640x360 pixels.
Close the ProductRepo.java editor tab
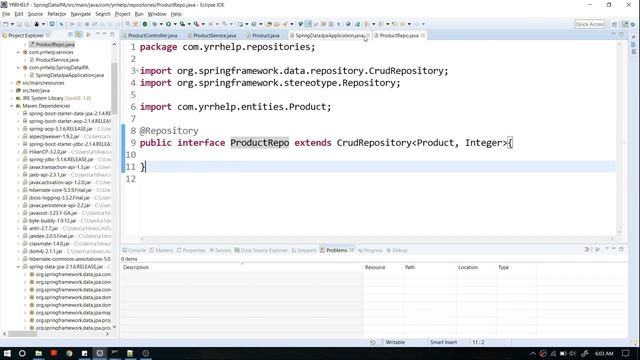coord(423,36)
